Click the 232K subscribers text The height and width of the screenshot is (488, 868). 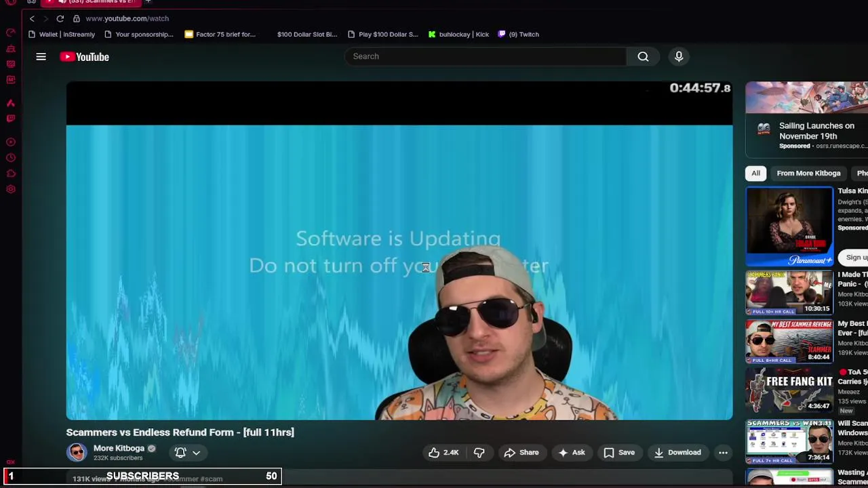(x=118, y=458)
